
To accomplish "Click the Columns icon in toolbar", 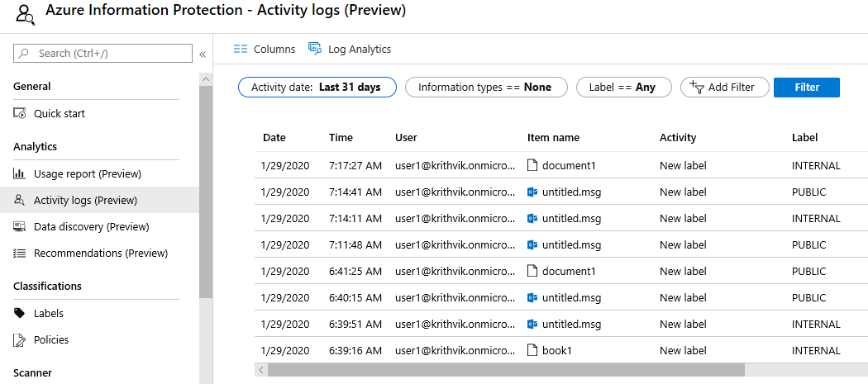I will coord(241,49).
